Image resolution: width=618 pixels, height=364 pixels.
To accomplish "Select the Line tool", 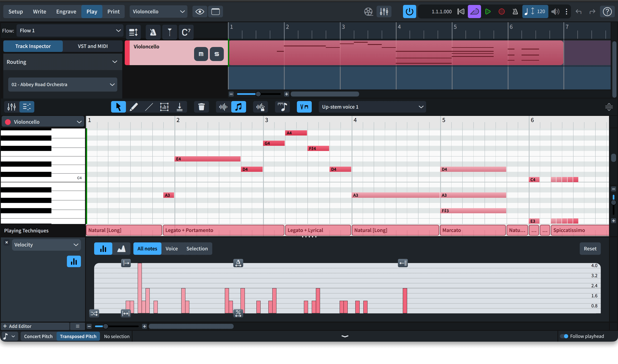I will (x=149, y=107).
